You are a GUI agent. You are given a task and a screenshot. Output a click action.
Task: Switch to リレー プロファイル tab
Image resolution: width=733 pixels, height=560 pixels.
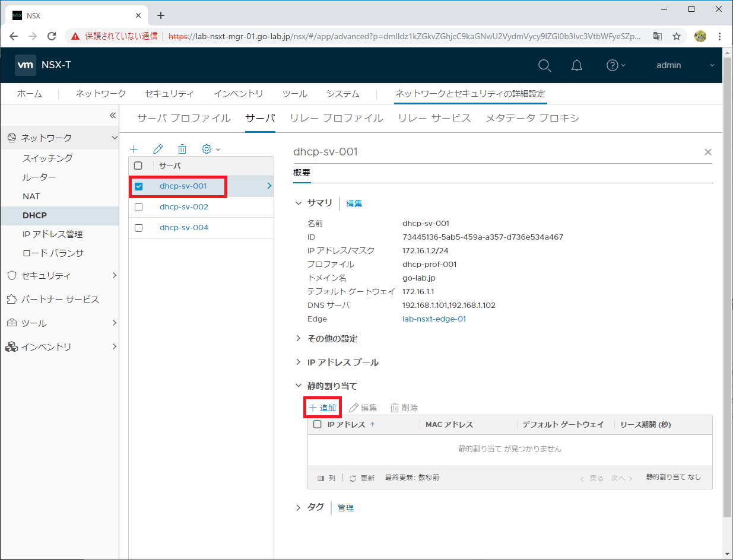click(337, 118)
